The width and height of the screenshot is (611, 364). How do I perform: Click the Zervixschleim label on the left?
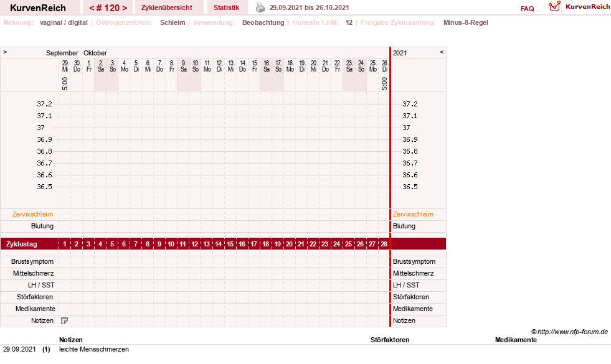pyautogui.click(x=33, y=214)
